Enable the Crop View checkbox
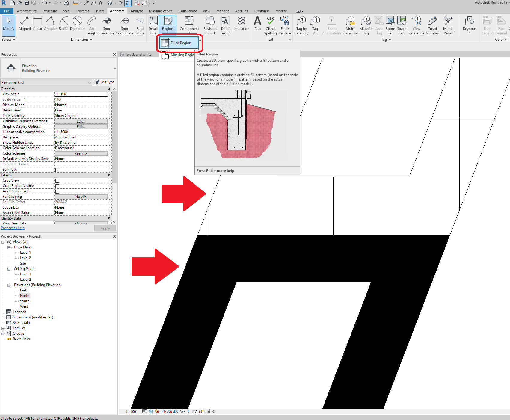This screenshot has width=510, height=420. (x=57, y=180)
